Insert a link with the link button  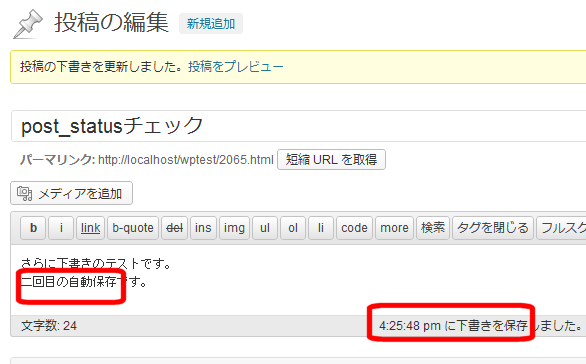pos(90,228)
